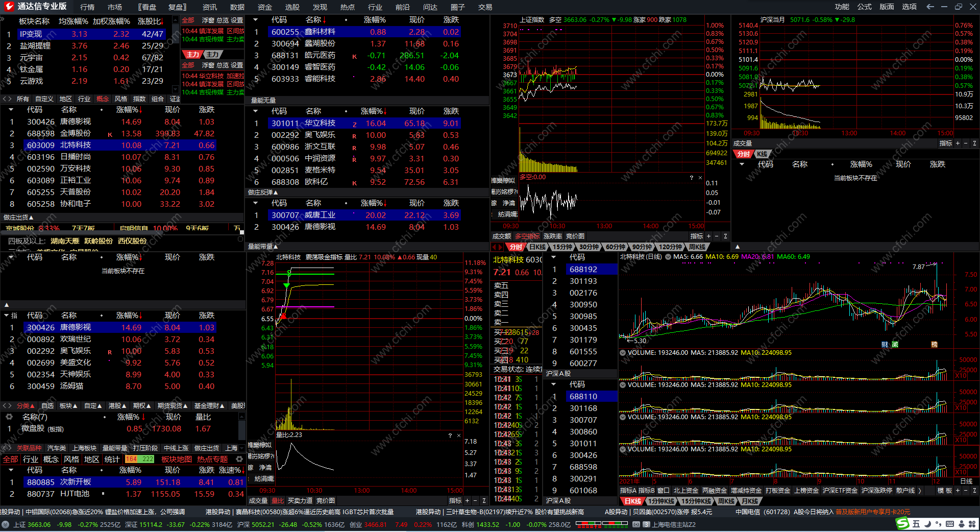The height and width of the screenshot is (532, 980).
Task: Click the moon icon in IME bar
Action: click(x=927, y=524)
